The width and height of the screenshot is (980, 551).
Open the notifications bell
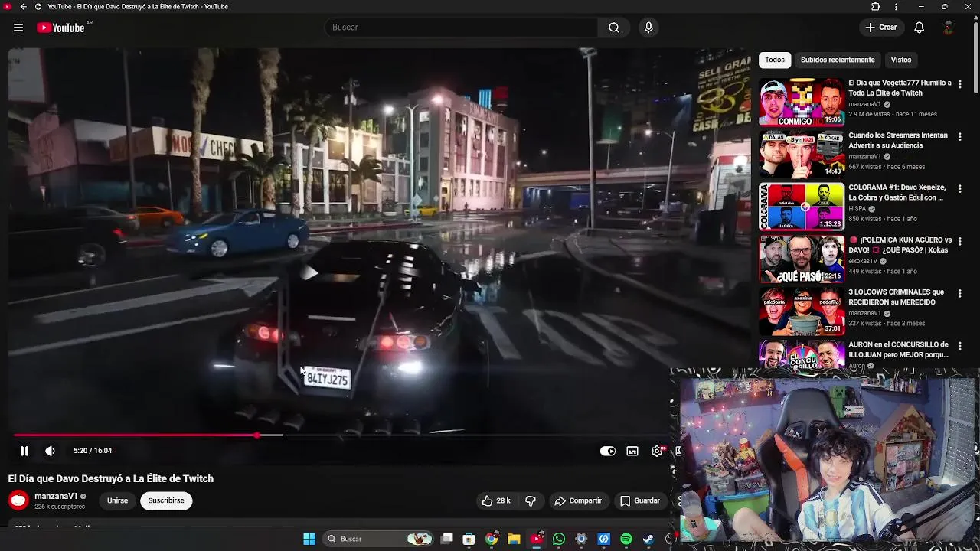(x=919, y=28)
